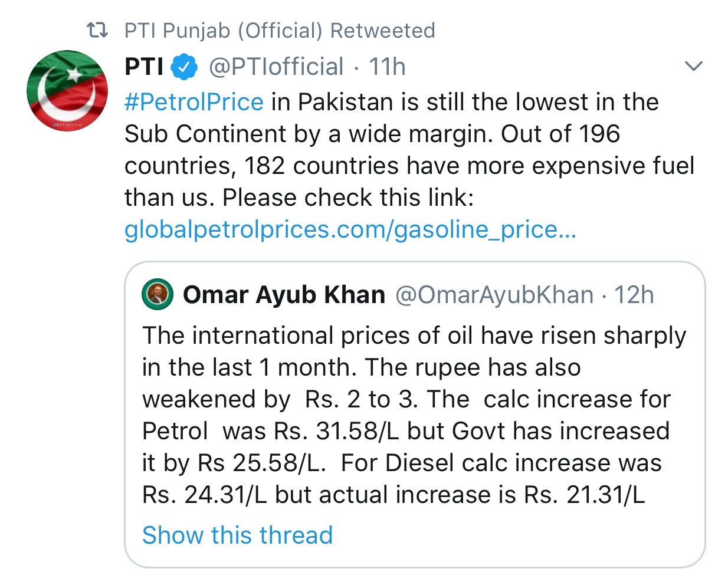Open the globalpetrolprices.com link
The width and height of the screenshot is (728, 569).
350,229
